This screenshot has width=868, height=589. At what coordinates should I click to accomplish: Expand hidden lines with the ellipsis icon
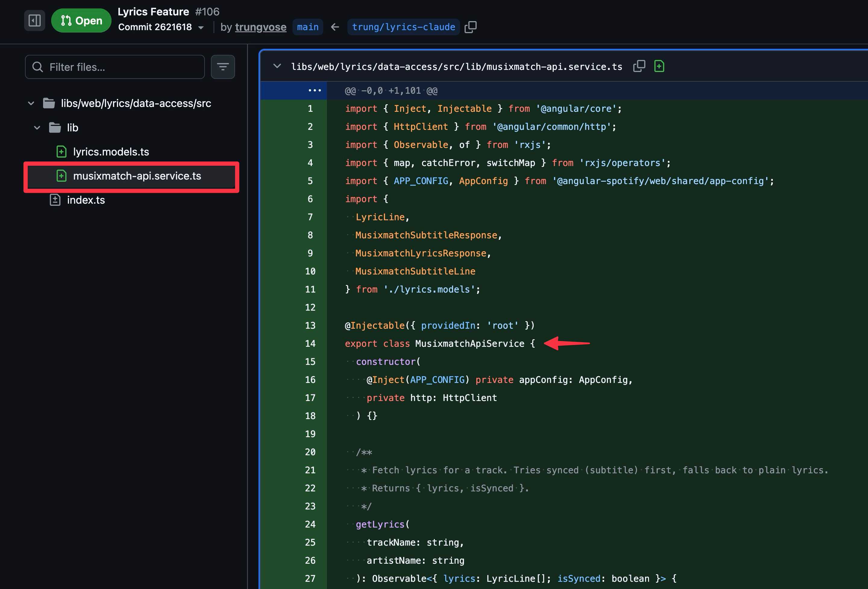[x=315, y=90]
